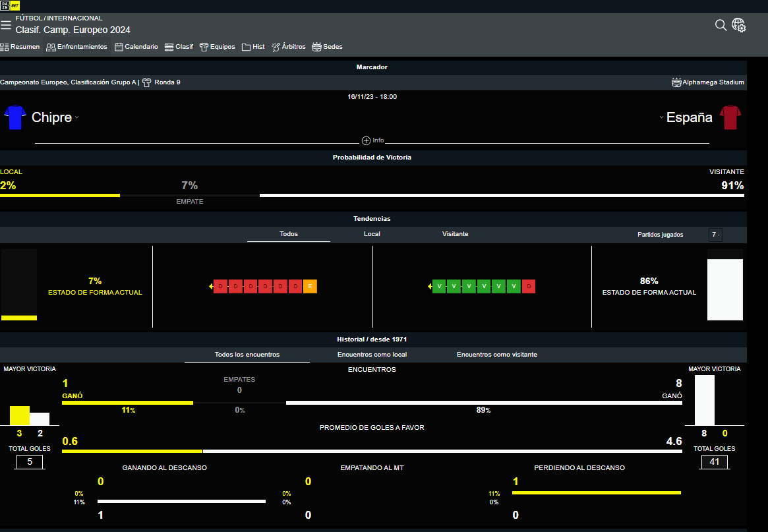
Task: Click the blue Chipre jersey icon
Action: (x=15, y=117)
